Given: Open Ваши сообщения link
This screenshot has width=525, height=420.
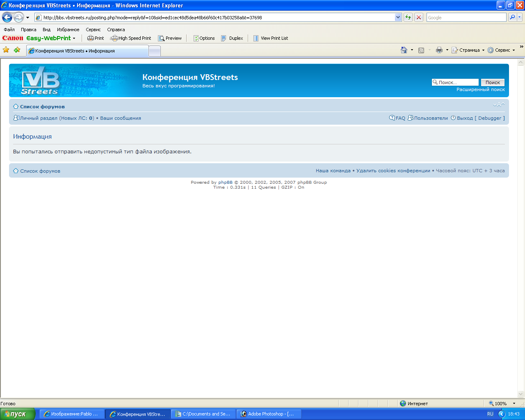Looking at the screenshot, I should click(x=121, y=118).
